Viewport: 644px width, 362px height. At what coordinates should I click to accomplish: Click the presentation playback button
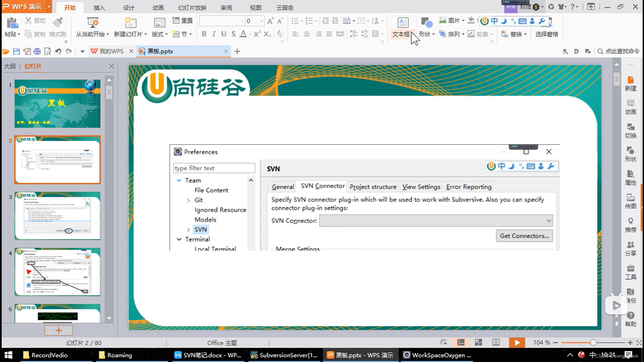(x=516, y=343)
